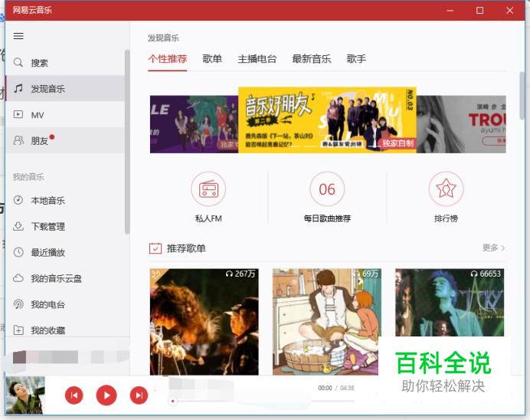Open the purple banner on the left

click(194, 124)
